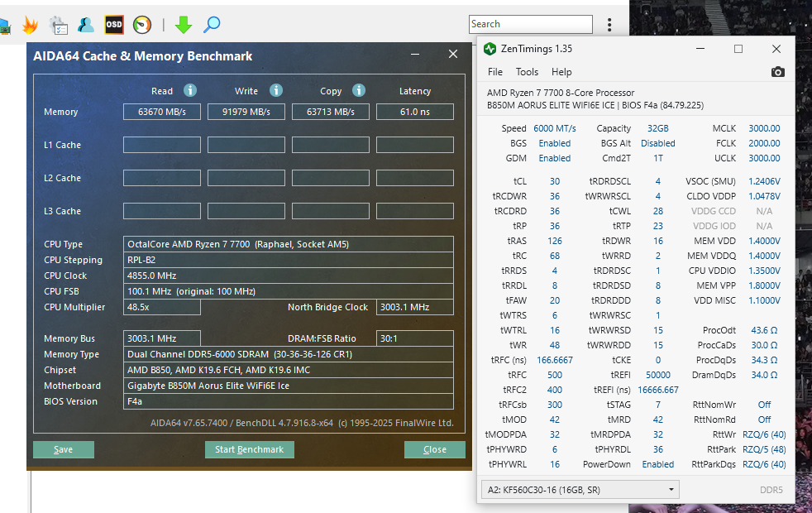Click the ProcOdt value 43.6 Ω
Image resolution: width=812 pixels, height=513 pixels.
coord(764,331)
